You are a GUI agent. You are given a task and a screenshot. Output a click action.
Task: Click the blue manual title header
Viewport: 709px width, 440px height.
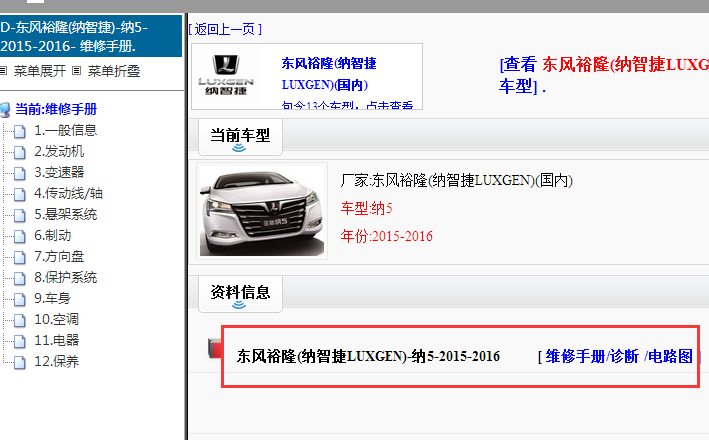point(90,36)
